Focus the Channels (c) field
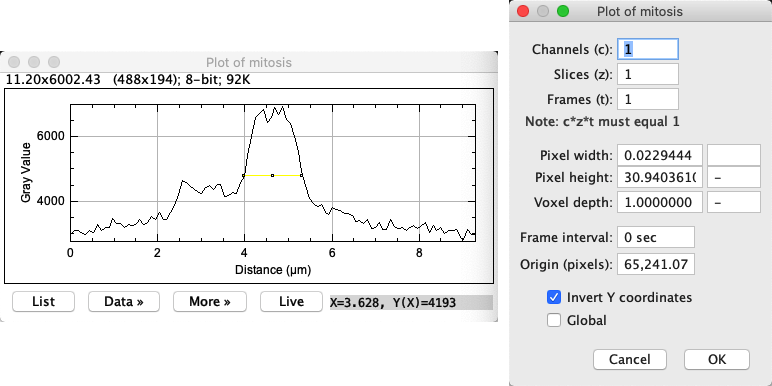772x386 pixels. pyautogui.click(x=648, y=49)
